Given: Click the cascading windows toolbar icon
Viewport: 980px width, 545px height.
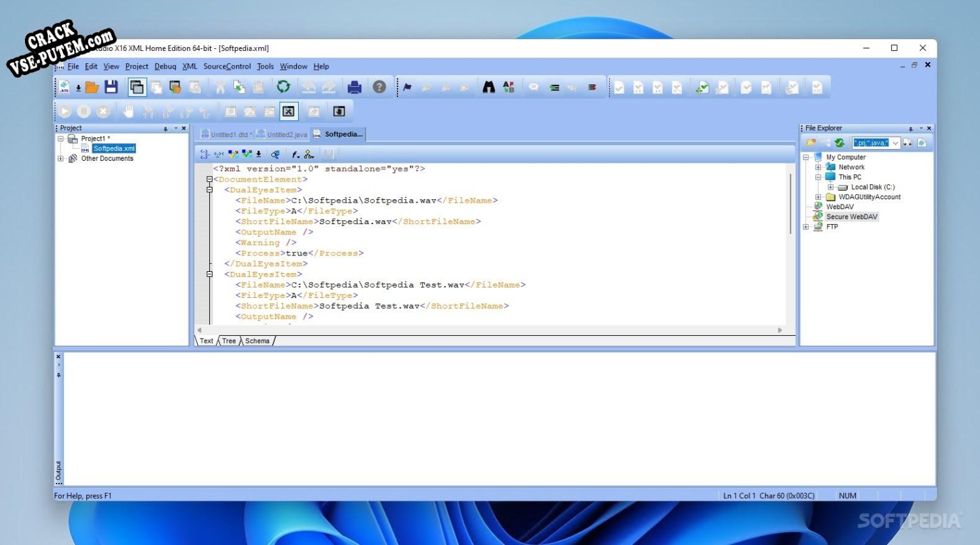Looking at the screenshot, I should (137, 87).
